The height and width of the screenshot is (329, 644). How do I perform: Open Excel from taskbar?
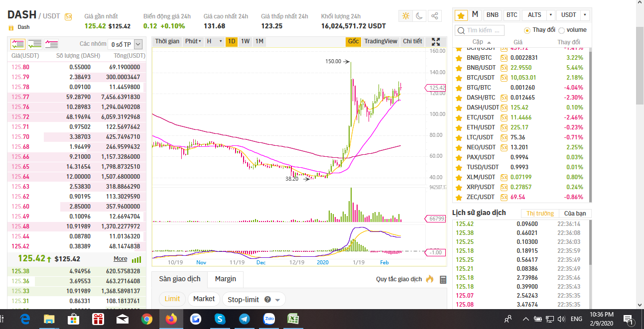(x=292, y=319)
